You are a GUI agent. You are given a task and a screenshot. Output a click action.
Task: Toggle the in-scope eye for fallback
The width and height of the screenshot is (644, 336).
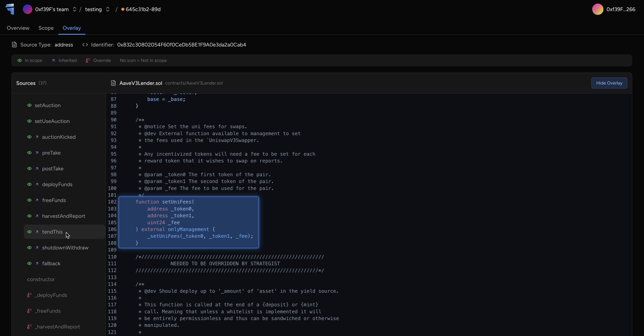pyautogui.click(x=29, y=263)
